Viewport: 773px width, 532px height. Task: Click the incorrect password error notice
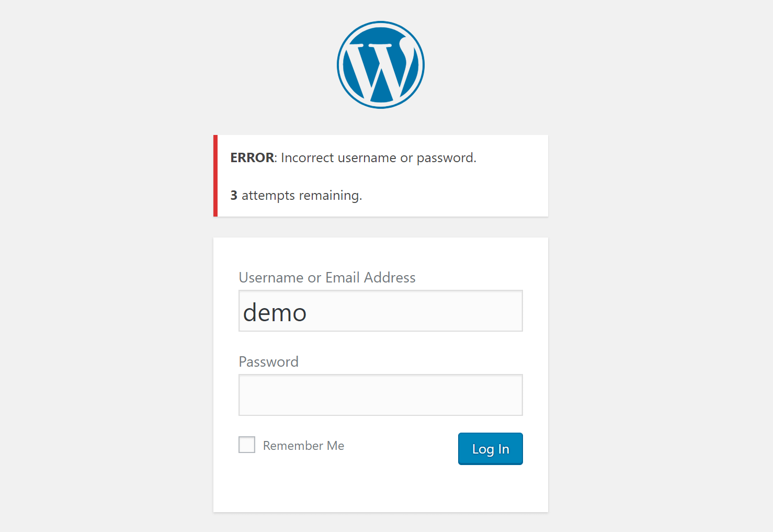point(380,175)
